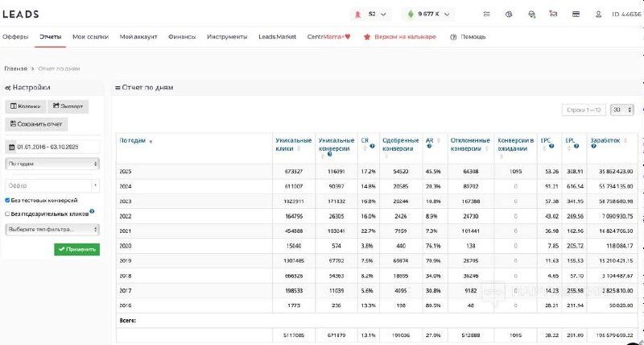This screenshot has width=644, height=345.
Task: Expand the "По годам" grouping dropdown
Action: point(52,164)
